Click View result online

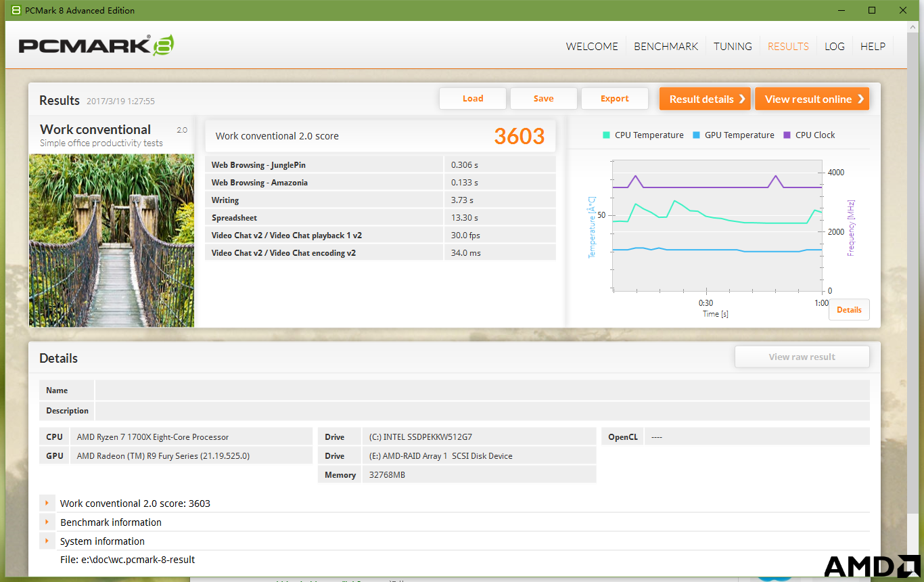coord(812,99)
